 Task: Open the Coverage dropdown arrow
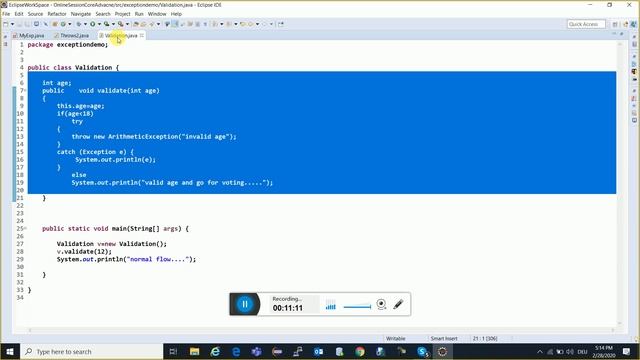tap(113, 24)
